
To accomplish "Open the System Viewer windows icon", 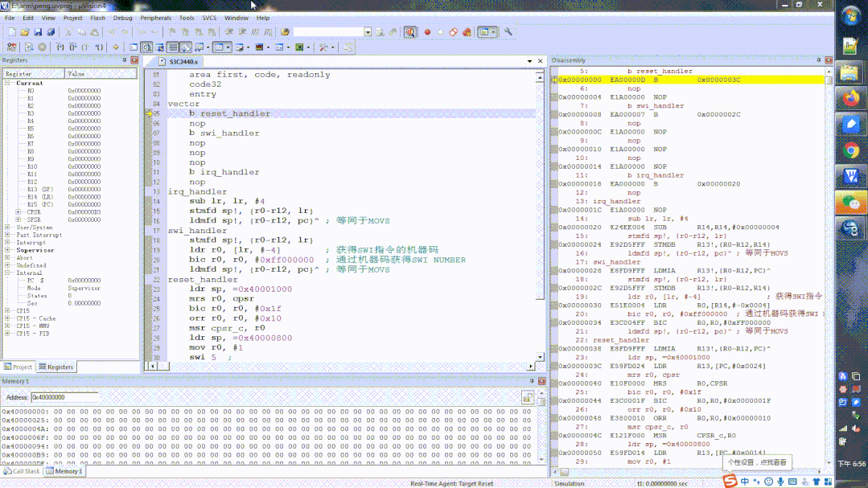I will (301, 47).
